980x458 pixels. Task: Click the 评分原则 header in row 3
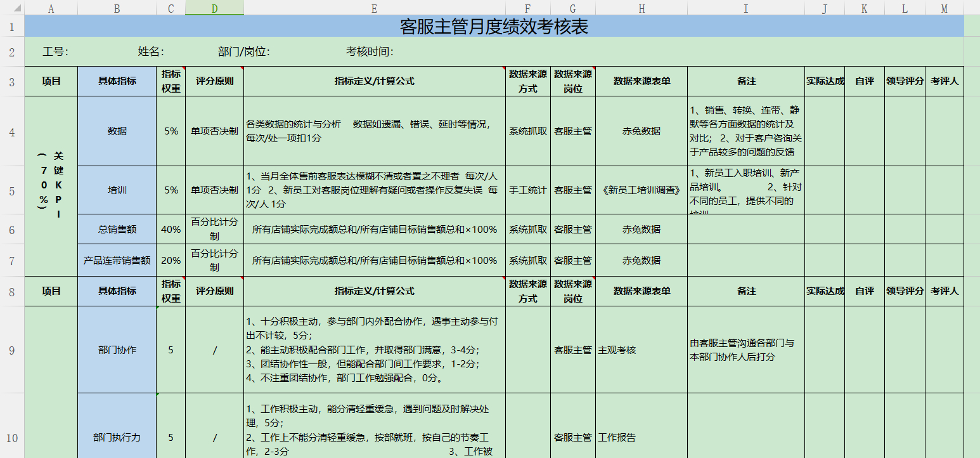(x=214, y=81)
